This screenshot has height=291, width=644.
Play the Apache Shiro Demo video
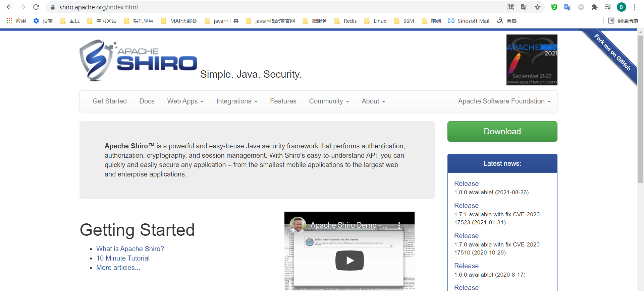coord(350,260)
